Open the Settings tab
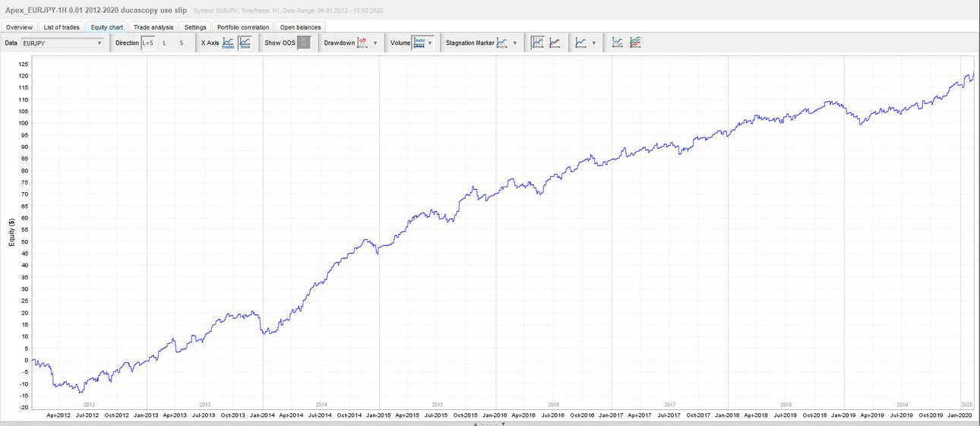The image size is (980, 426). [x=195, y=27]
